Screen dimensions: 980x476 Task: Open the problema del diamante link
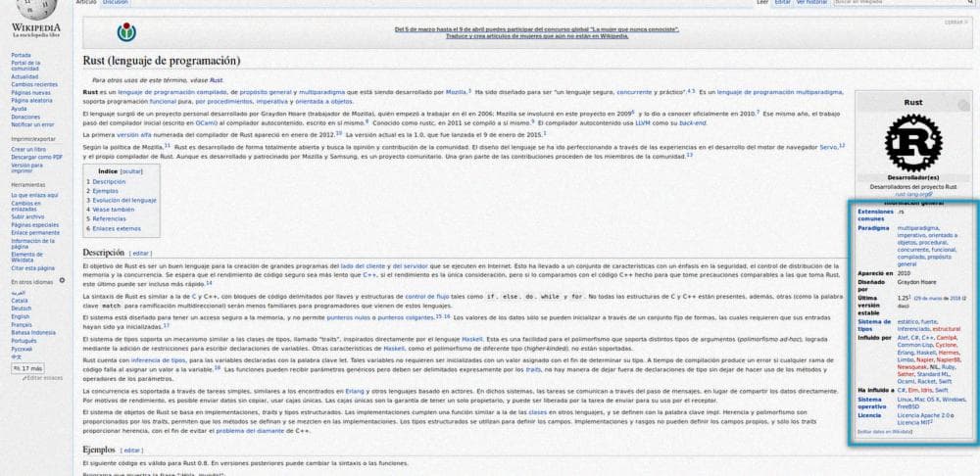(250, 430)
